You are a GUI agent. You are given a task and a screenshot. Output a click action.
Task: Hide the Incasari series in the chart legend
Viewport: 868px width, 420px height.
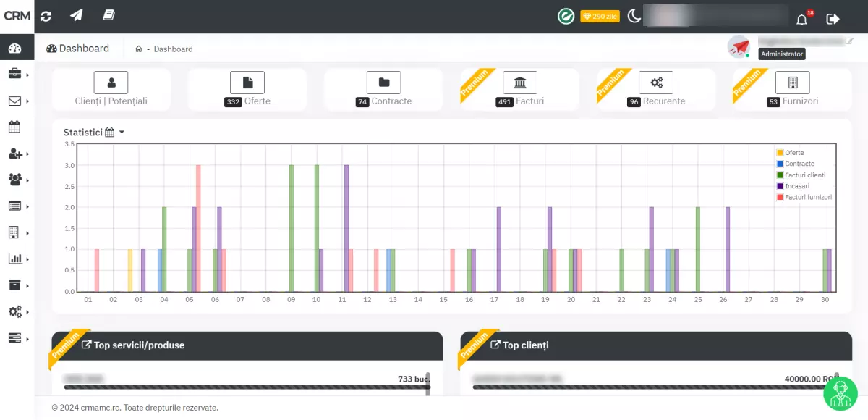(x=799, y=185)
